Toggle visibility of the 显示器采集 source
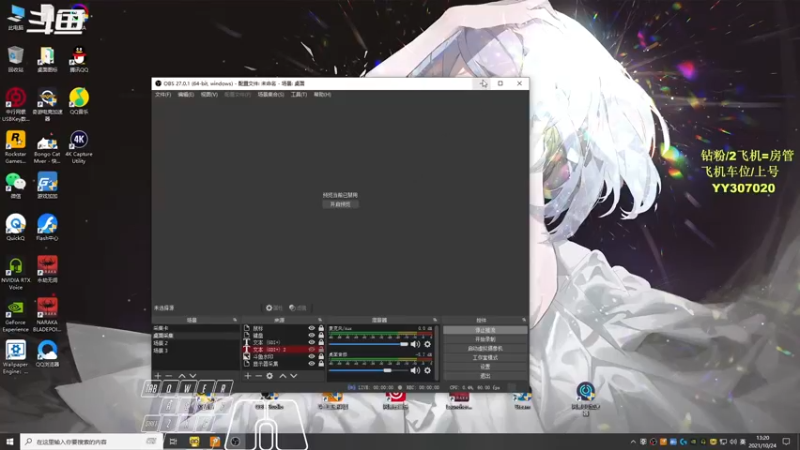The image size is (800, 450). pos(311,364)
